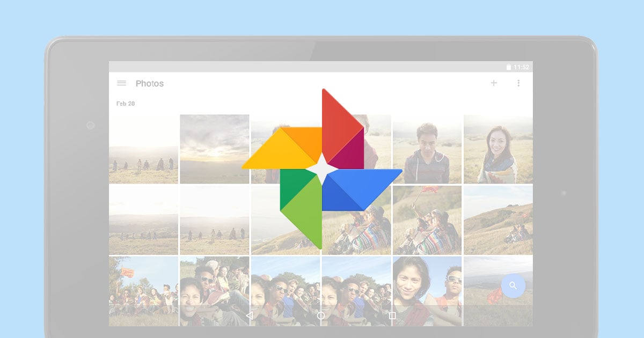Image resolution: width=644 pixels, height=338 pixels.
Task: Open close-up of woman and man in sunglasses
Action: [427, 291]
